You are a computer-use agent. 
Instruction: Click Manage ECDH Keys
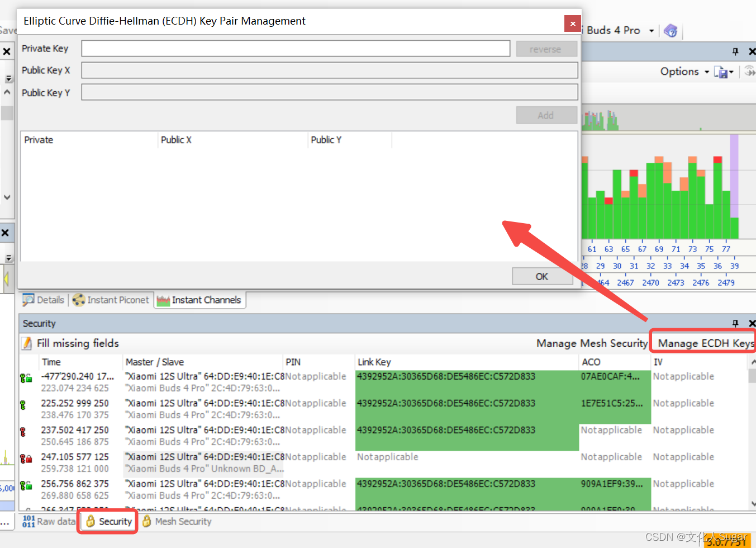tap(706, 343)
